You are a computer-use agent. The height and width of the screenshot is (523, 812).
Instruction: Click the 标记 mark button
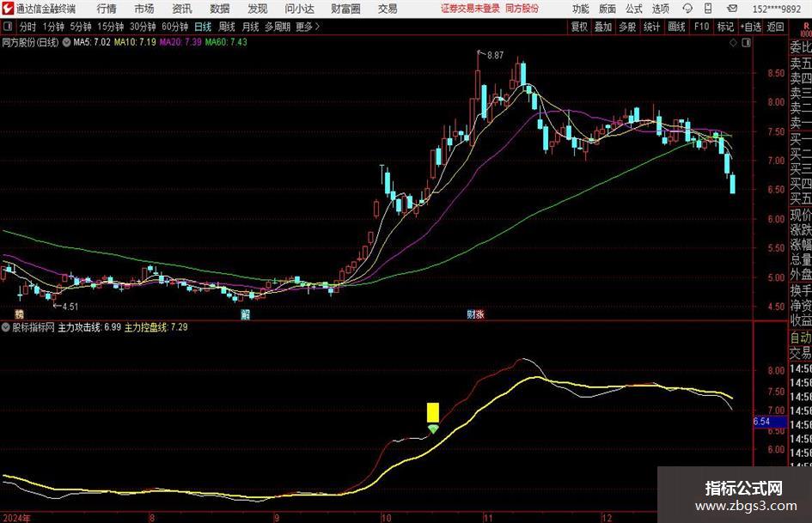pyautogui.click(x=725, y=27)
